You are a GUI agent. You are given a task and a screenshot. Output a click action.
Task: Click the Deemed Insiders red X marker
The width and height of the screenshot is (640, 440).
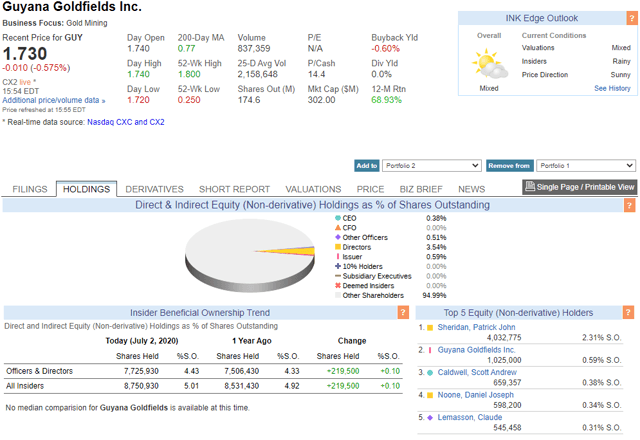[x=338, y=285]
